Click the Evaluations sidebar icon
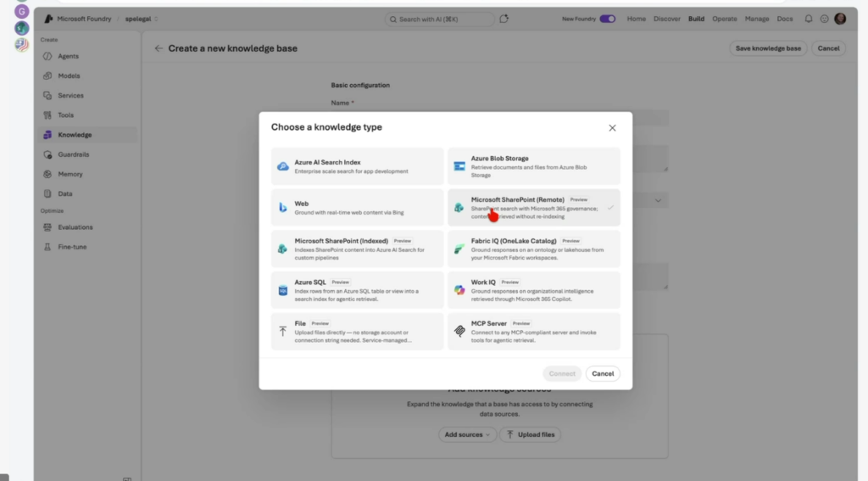The height and width of the screenshot is (481, 868). click(47, 227)
